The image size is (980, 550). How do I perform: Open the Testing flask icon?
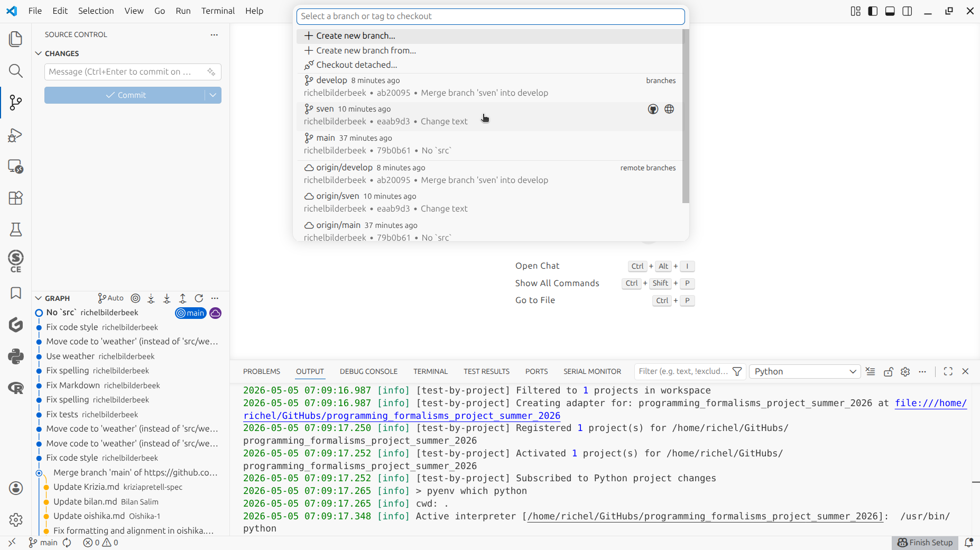point(16,230)
